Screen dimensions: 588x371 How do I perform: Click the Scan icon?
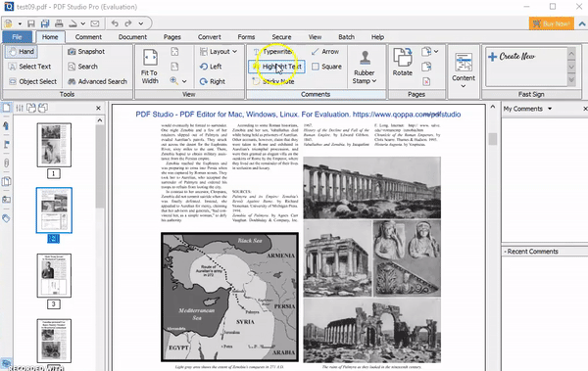(73, 23)
